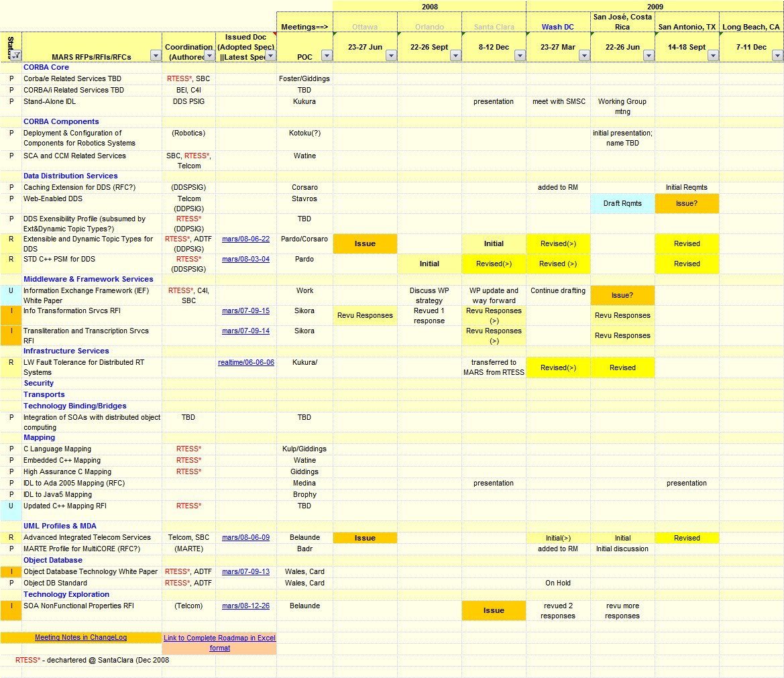Open the 14-18 Sept column filter dropdown
This screenshot has width=784, height=678.
[713, 56]
